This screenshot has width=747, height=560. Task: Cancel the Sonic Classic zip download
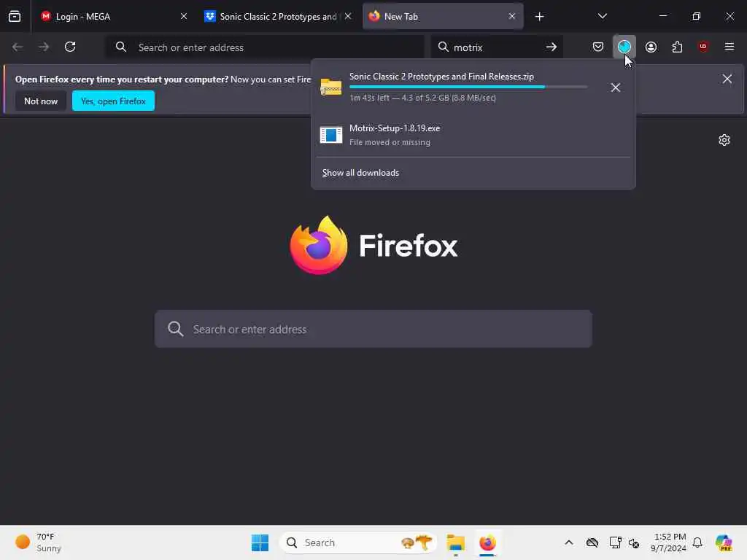616,87
